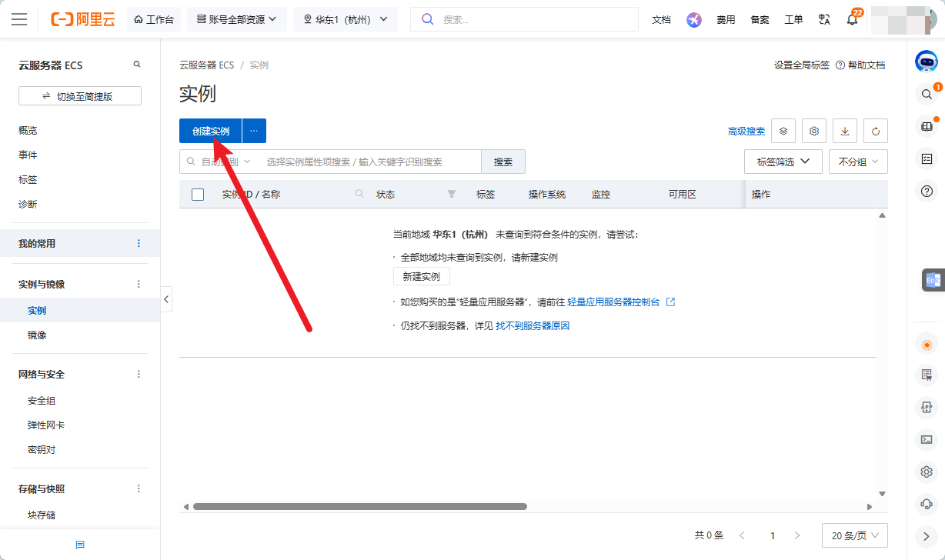Open 帮助文档
Image resolution: width=945 pixels, height=560 pixels.
[x=860, y=65]
